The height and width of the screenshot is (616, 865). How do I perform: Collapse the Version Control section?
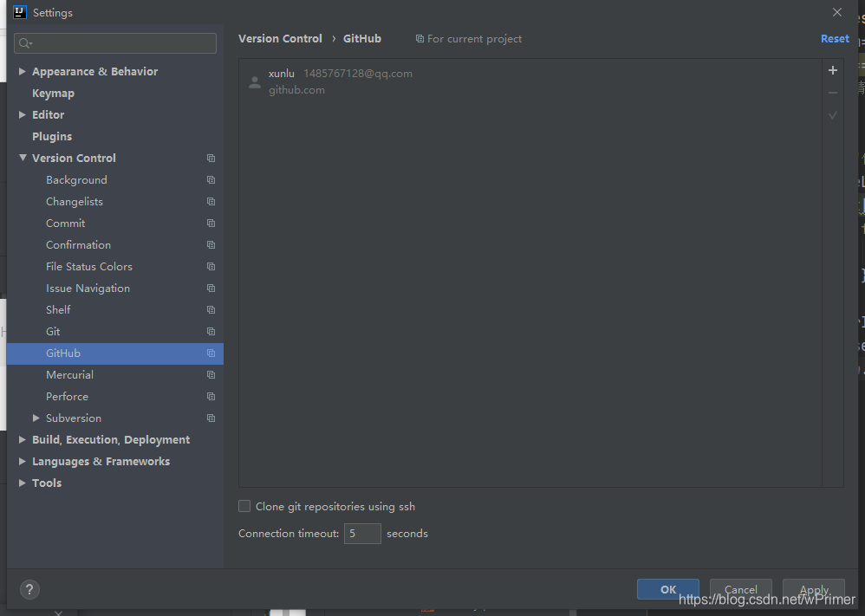[23, 158]
